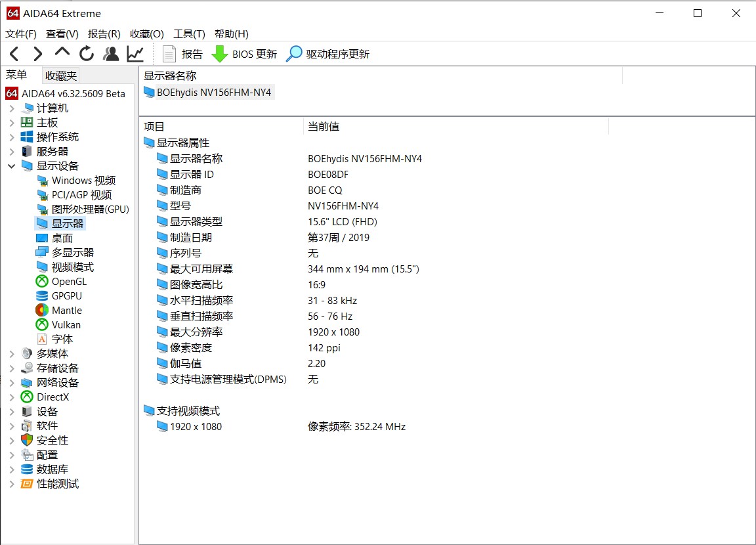This screenshot has height=545, width=756.
Task: Open the 字体 (Fonts) page in the sidebar
Action: [62, 339]
